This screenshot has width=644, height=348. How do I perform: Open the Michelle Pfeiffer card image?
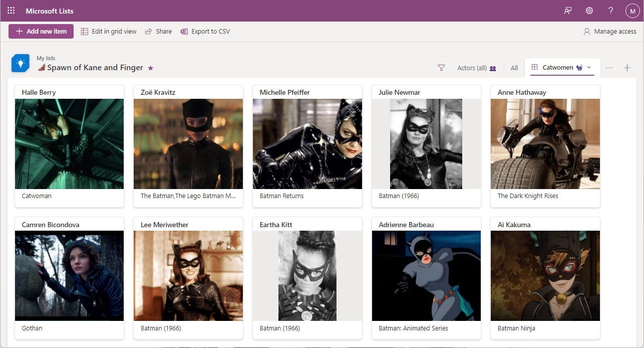click(307, 144)
